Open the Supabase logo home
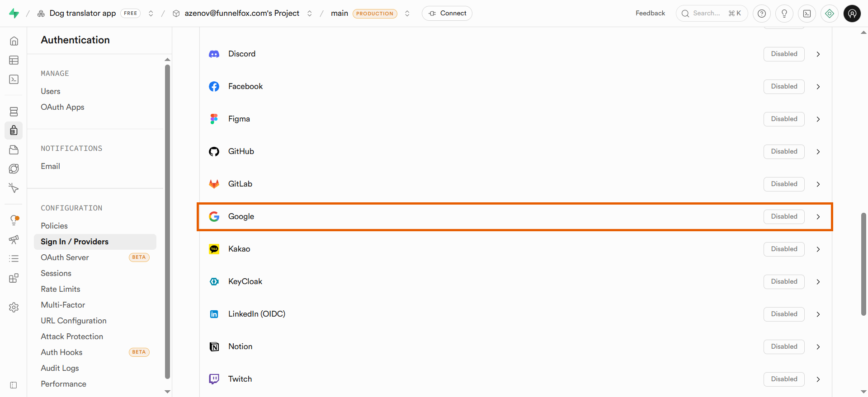Viewport: 868px width, 397px height. click(x=14, y=14)
